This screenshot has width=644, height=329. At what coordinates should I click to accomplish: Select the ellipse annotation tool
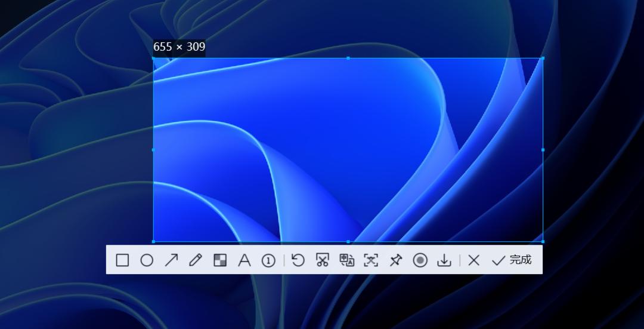(147, 260)
